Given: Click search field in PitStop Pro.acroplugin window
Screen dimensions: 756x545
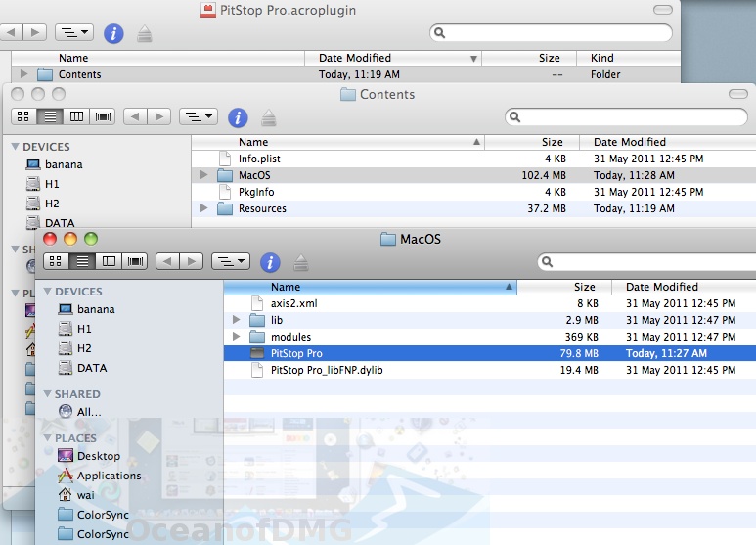Looking at the screenshot, I should tap(551, 33).
